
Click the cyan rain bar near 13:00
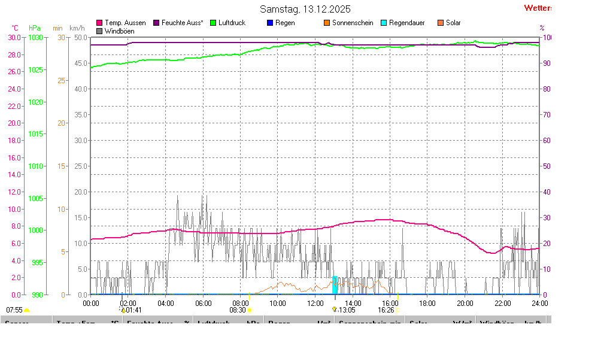click(335, 284)
